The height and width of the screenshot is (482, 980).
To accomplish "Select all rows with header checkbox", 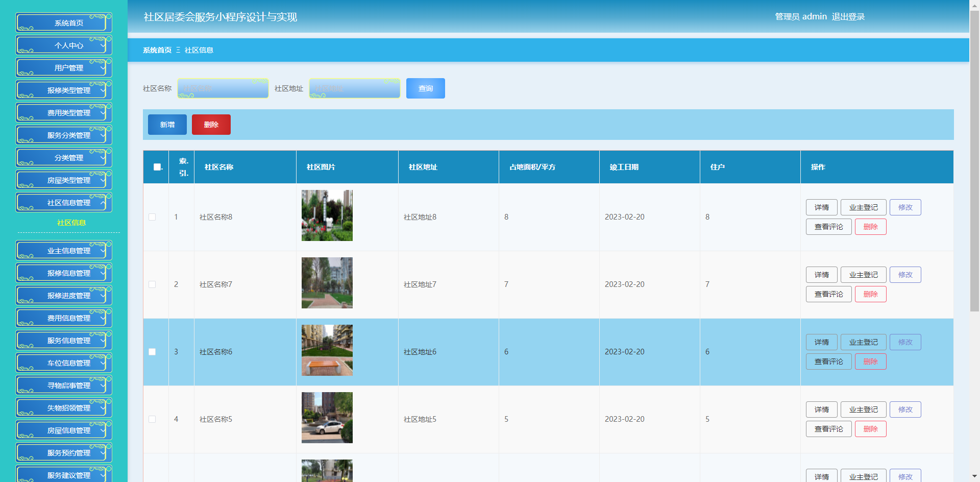I will click(x=157, y=167).
